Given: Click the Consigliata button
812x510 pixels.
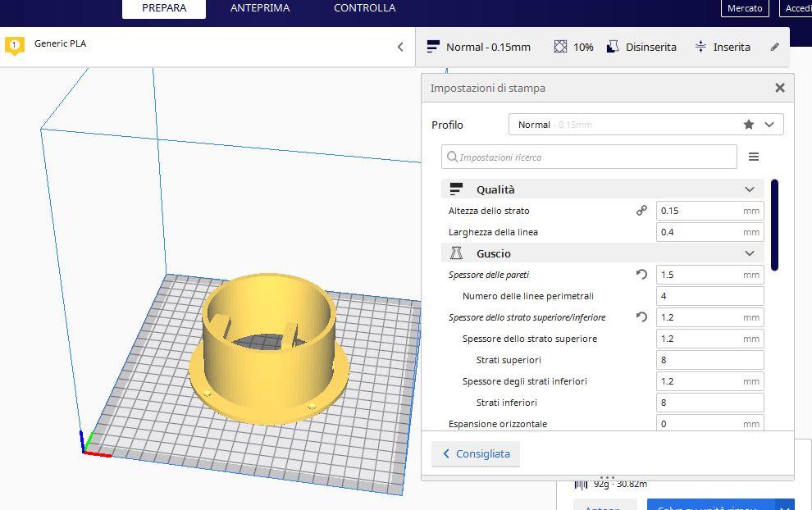Looking at the screenshot, I should click(x=476, y=453).
